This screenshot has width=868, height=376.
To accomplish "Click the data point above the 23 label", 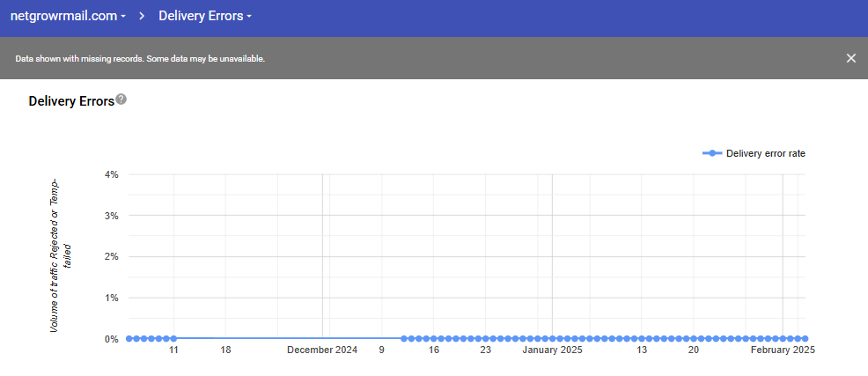I will click(x=486, y=338).
